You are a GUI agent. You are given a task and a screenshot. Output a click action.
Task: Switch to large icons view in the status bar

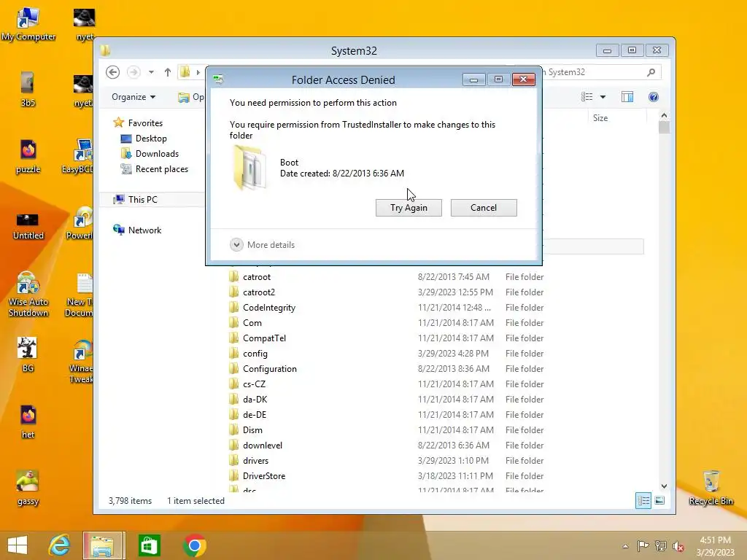(659, 500)
